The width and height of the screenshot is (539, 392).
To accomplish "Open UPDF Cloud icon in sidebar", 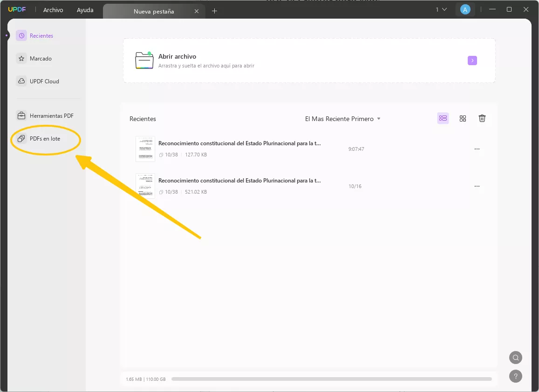I will [x=21, y=81].
